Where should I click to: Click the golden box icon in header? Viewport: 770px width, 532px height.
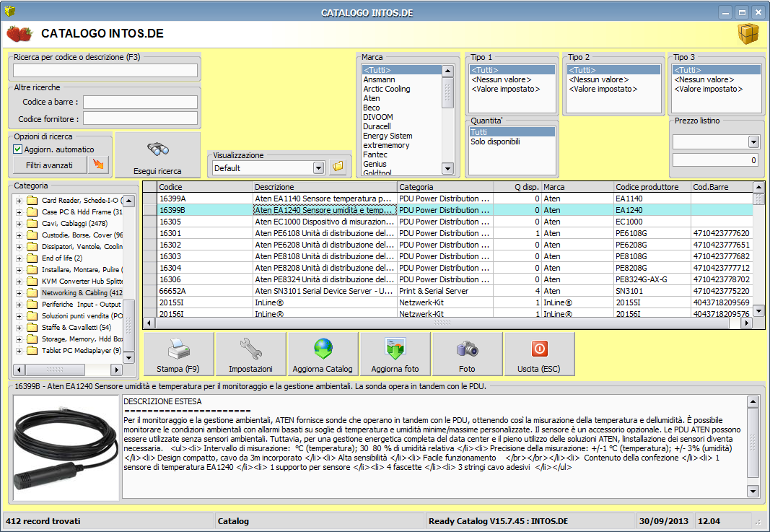748,33
